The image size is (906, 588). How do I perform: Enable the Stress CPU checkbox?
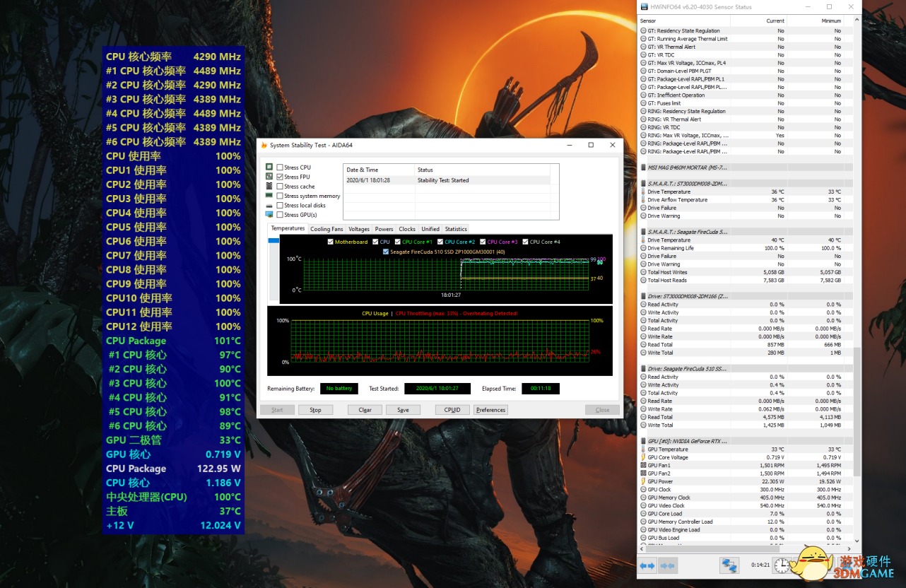click(x=280, y=167)
